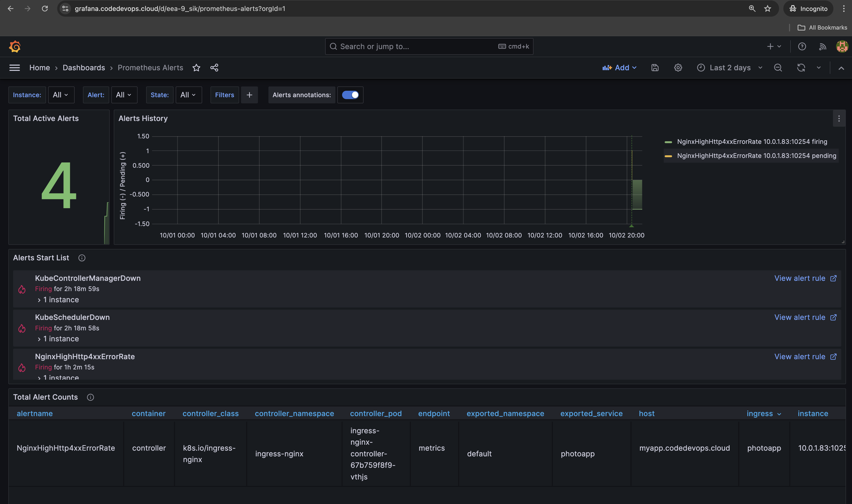
Task: Toggle firing series in legend
Action: [752, 142]
